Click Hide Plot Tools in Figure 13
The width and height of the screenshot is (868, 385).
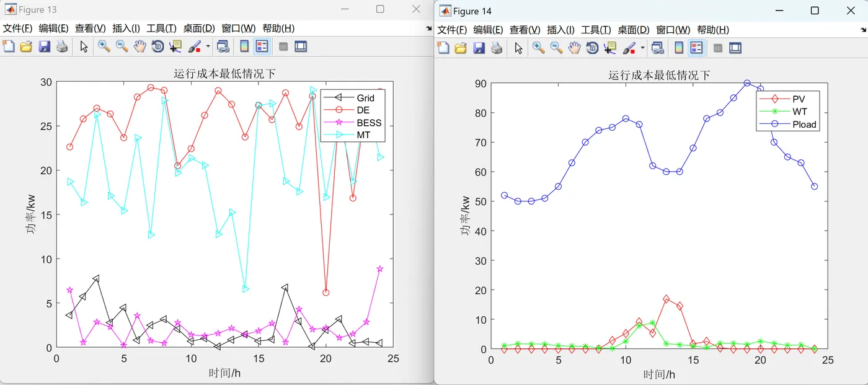click(283, 46)
